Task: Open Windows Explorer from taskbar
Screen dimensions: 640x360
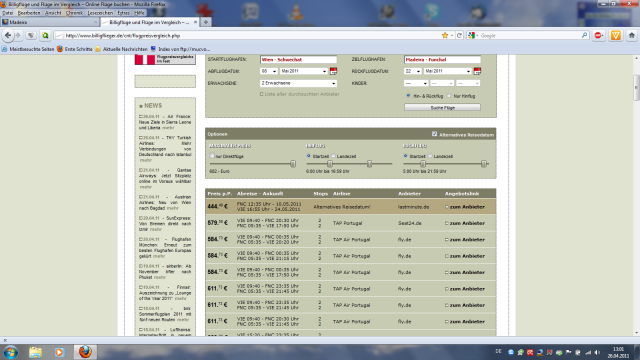Action: [36, 352]
